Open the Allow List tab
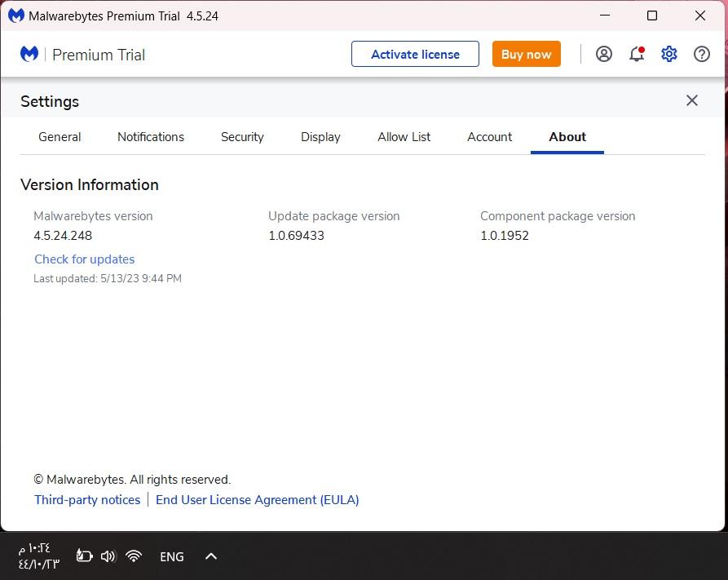728x580 pixels. 404,137
